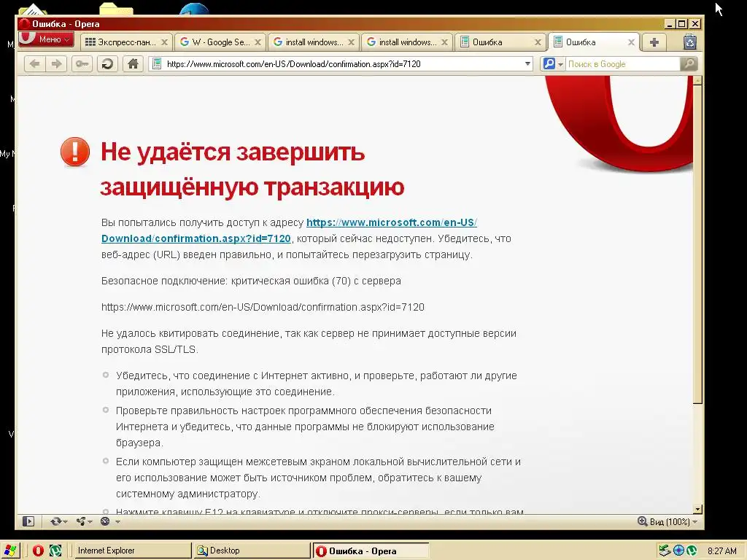The height and width of the screenshot is (560, 747).
Task: Open the Opera Turbo dropdown
Action: point(109,521)
